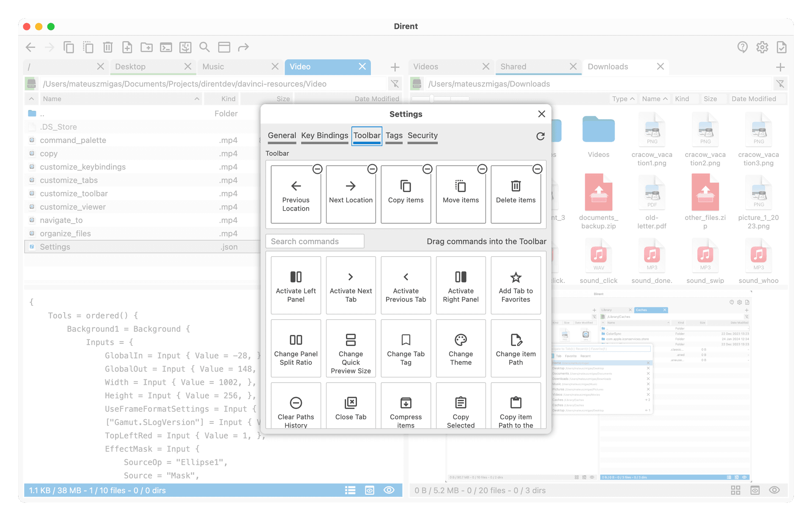The height and width of the screenshot is (521, 812).
Task: Click filter icon beside Downloads path bar
Action: click(x=780, y=84)
